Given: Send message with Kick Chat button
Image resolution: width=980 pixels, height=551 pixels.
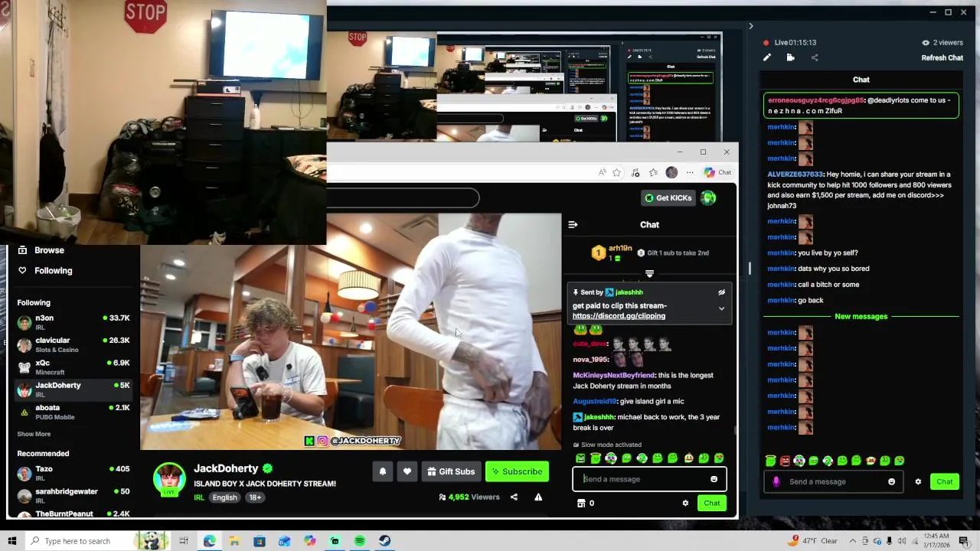Looking at the screenshot, I should tap(712, 503).
